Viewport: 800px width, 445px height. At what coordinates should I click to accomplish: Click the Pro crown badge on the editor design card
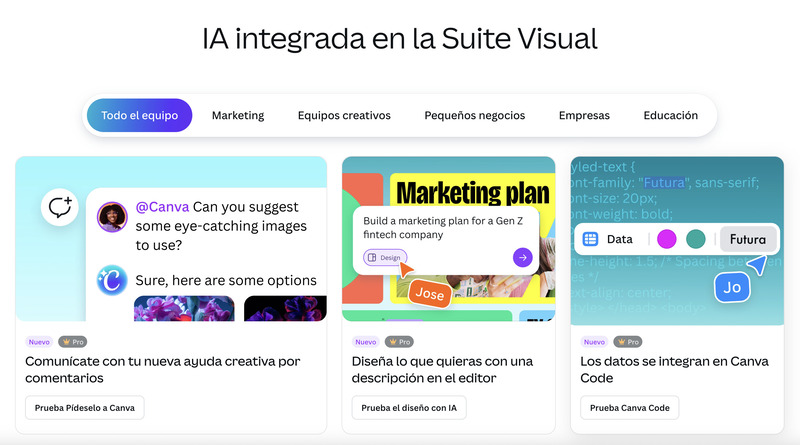coord(399,342)
